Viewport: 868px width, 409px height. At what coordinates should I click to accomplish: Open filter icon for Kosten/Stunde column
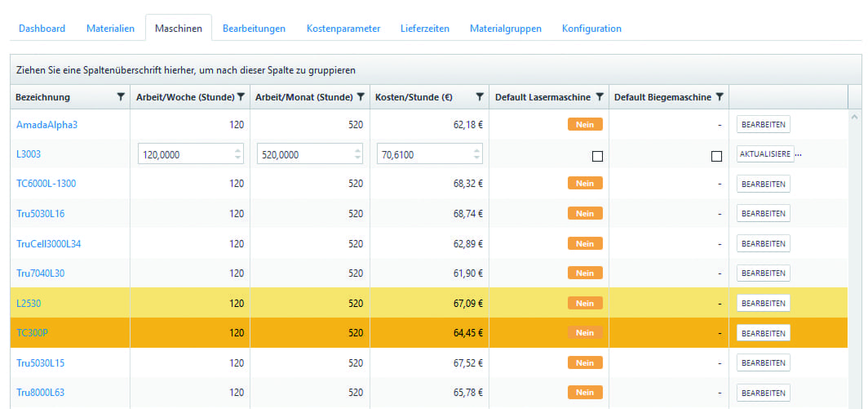tap(480, 97)
